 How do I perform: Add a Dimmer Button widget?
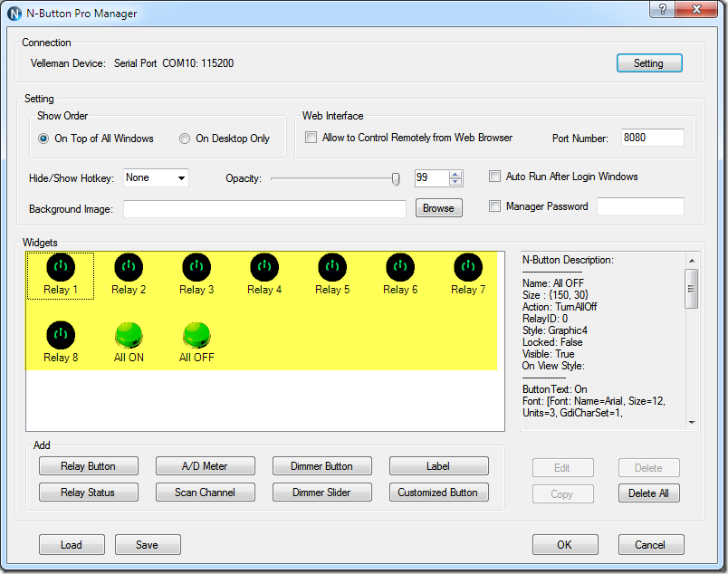(x=321, y=465)
